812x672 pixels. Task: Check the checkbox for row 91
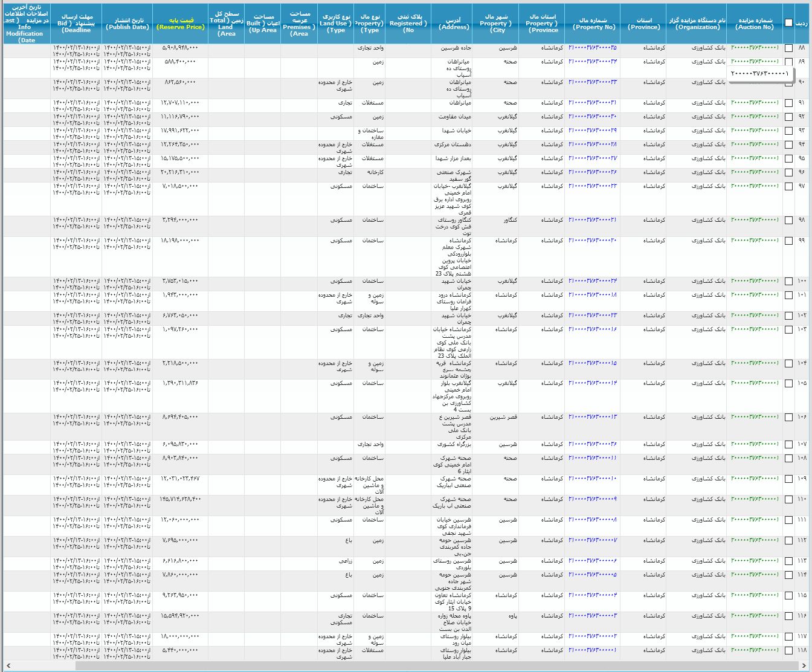pos(788,103)
